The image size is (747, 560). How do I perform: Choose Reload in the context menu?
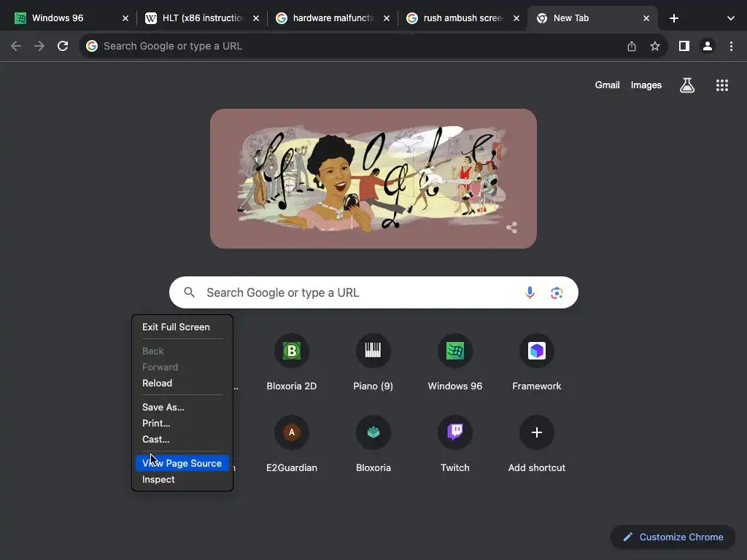(182, 384)
